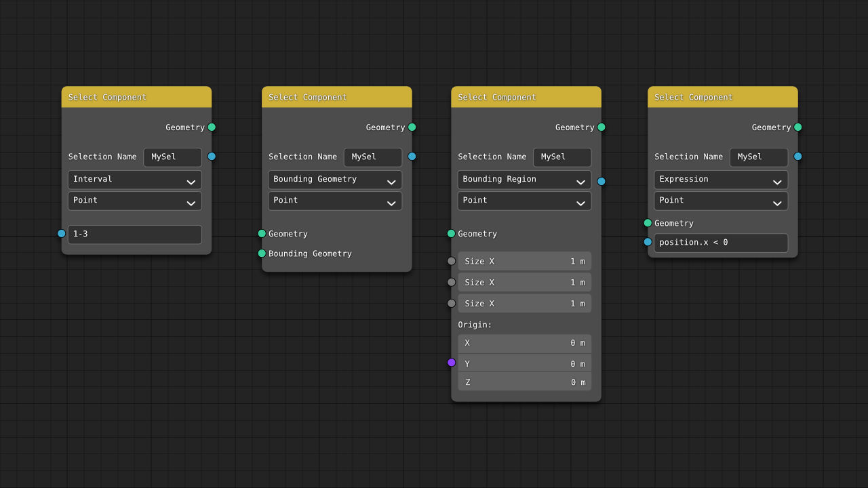Click the Select Component header of the Expression node
This screenshot has height=488, width=868.
click(x=723, y=97)
